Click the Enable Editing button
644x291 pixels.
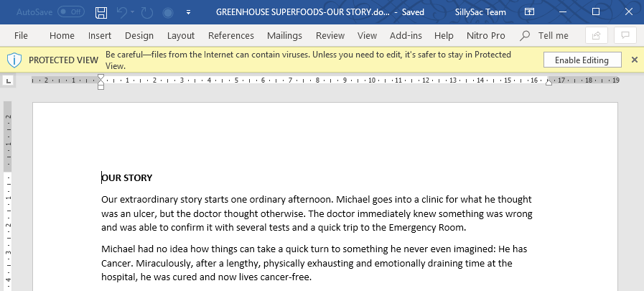582,60
